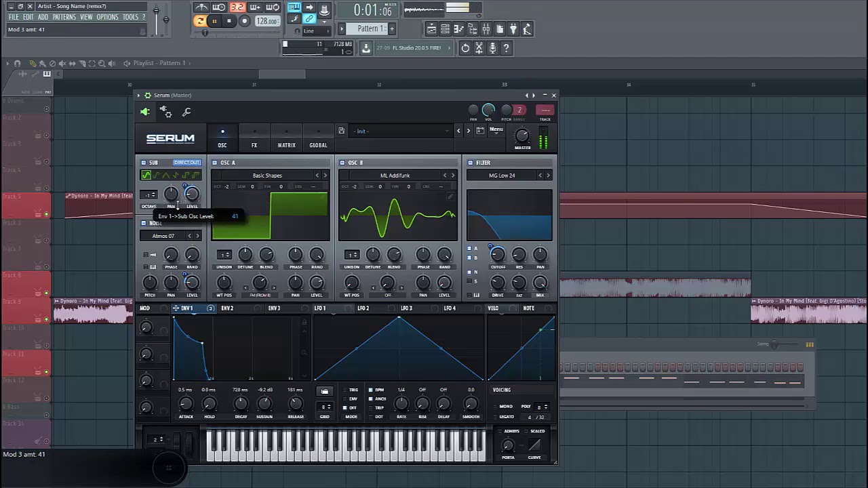Click the undo history circular arrow icon
The image size is (868, 488).
coord(465,47)
